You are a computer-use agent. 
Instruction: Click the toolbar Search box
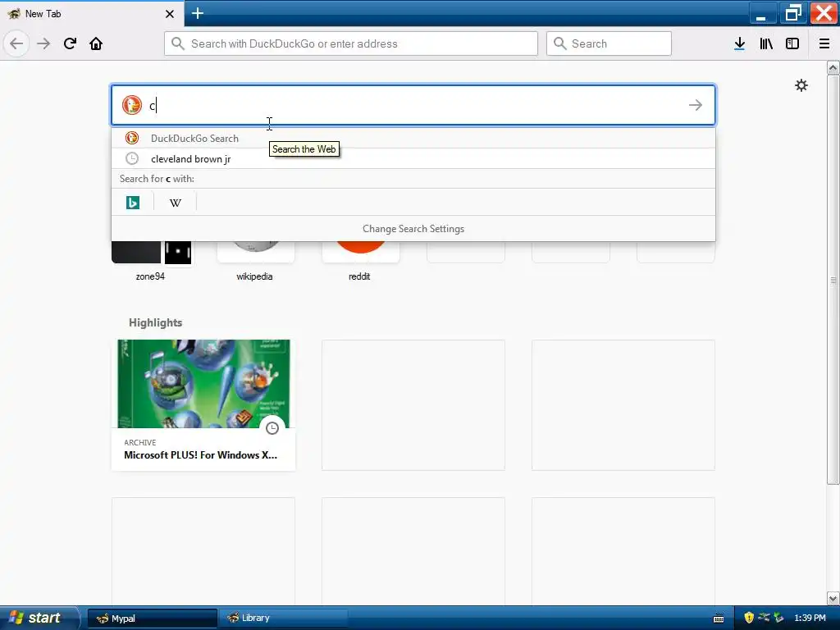[609, 43]
